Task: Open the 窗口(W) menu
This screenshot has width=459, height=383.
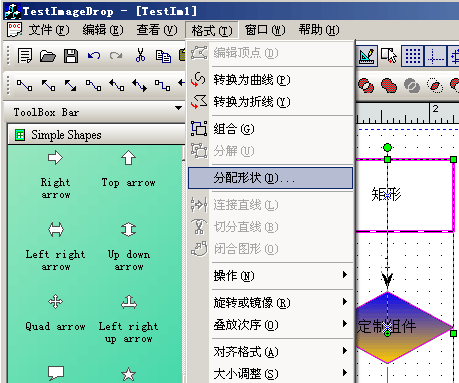Action: [265, 30]
